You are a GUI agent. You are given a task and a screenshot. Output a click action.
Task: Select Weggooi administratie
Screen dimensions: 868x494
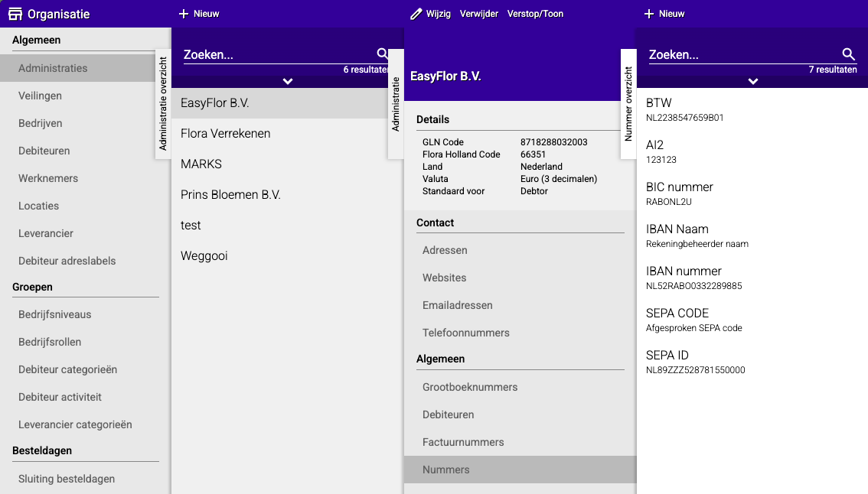pyautogui.click(x=287, y=255)
